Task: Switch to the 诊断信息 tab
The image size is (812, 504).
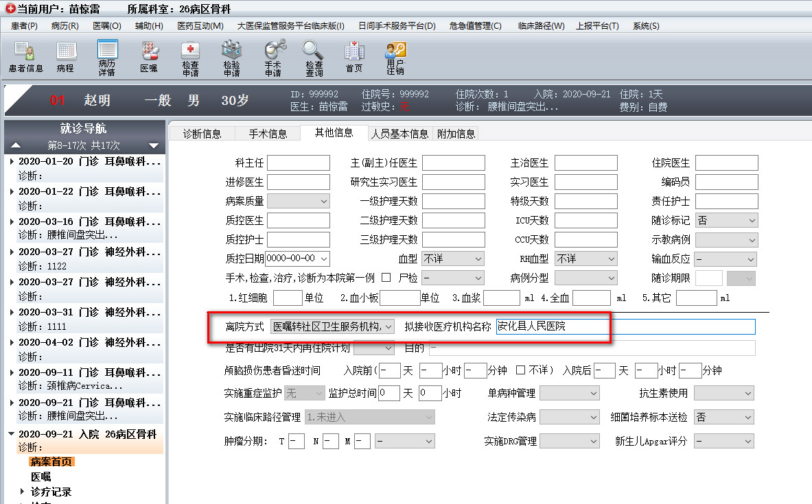Action: point(202,134)
